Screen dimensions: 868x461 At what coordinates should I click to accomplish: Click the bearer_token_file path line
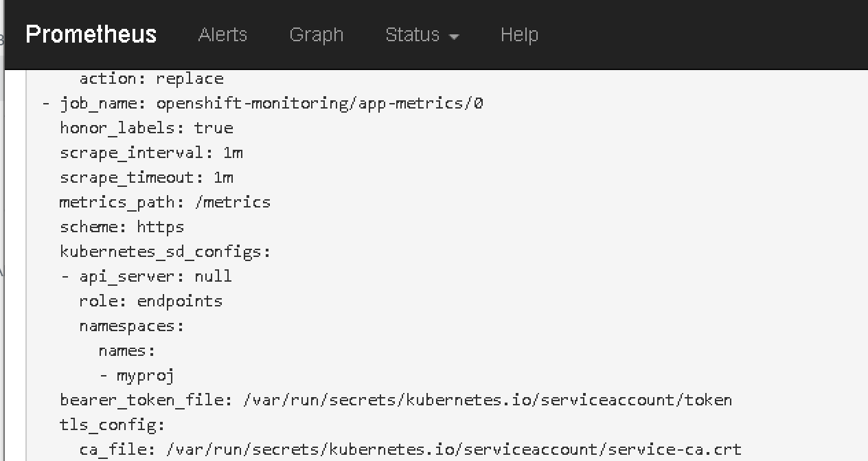[x=396, y=400]
